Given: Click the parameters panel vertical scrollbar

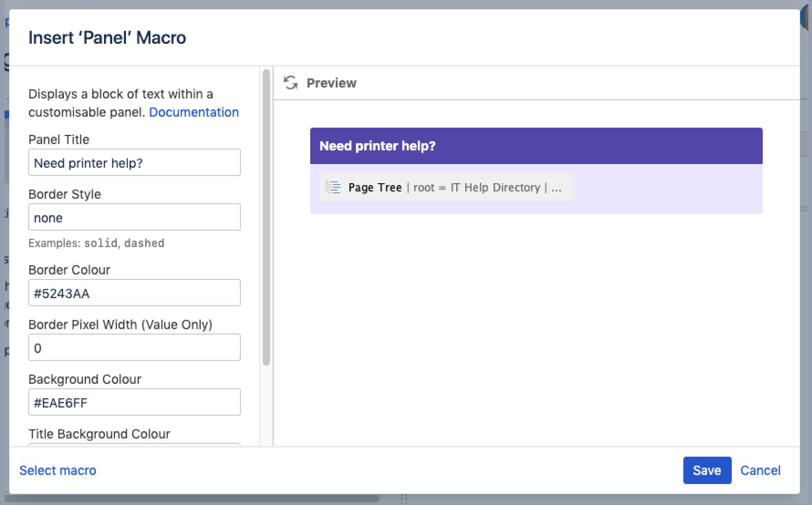Looking at the screenshot, I should click(266, 219).
